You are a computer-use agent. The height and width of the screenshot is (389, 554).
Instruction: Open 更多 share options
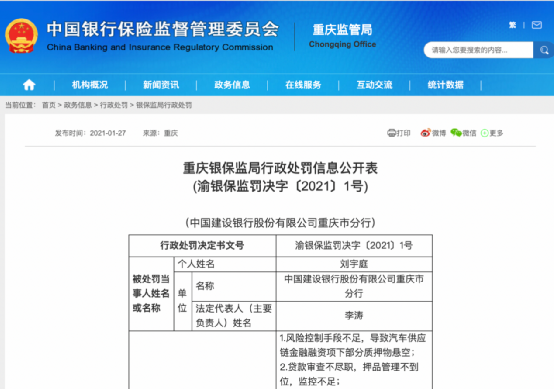492,133
